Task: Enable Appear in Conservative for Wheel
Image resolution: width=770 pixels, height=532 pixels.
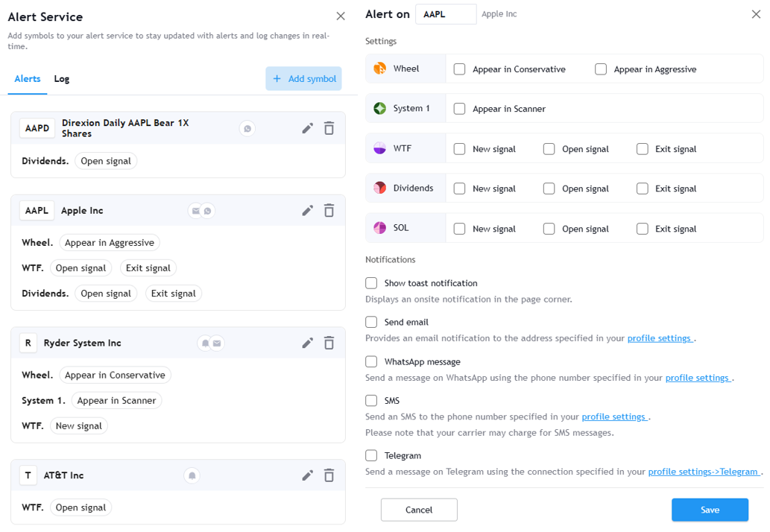Action: (x=460, y=69)
